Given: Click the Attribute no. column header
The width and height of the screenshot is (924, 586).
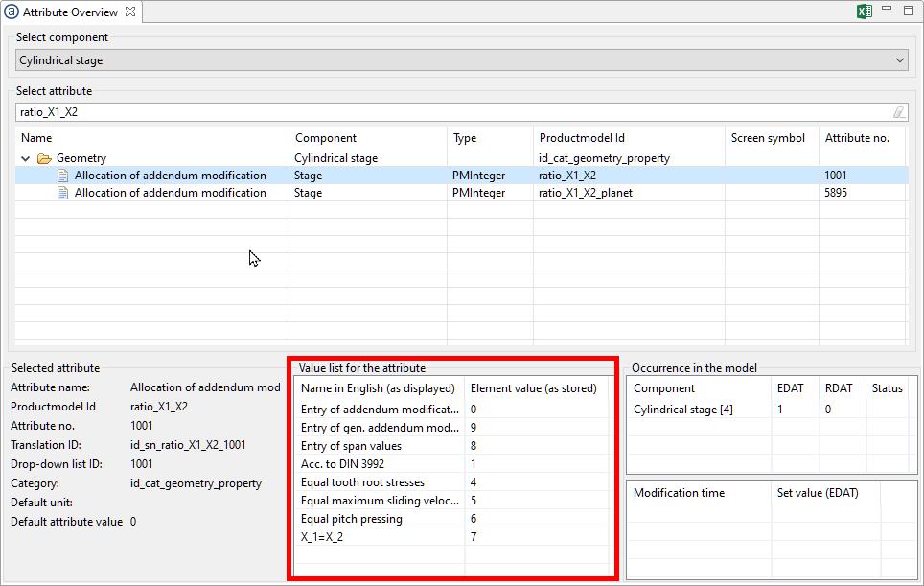Looking at the screenshot, I should tap(857, 138).
